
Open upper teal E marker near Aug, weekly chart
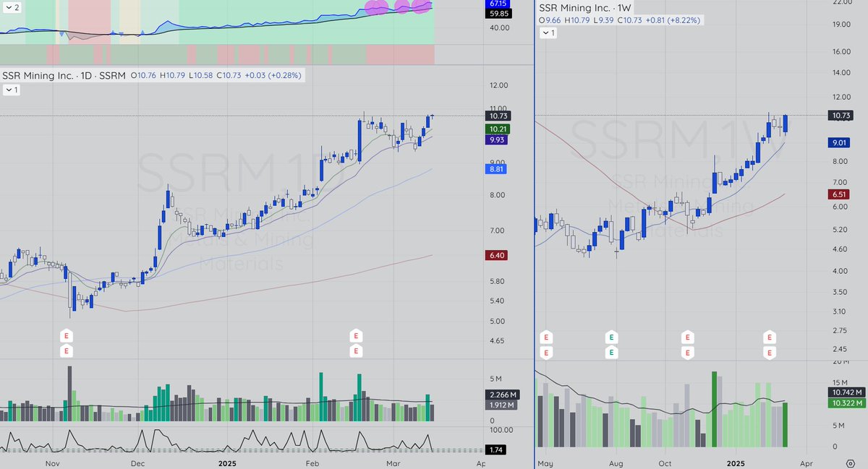click(x=611, y=337)
